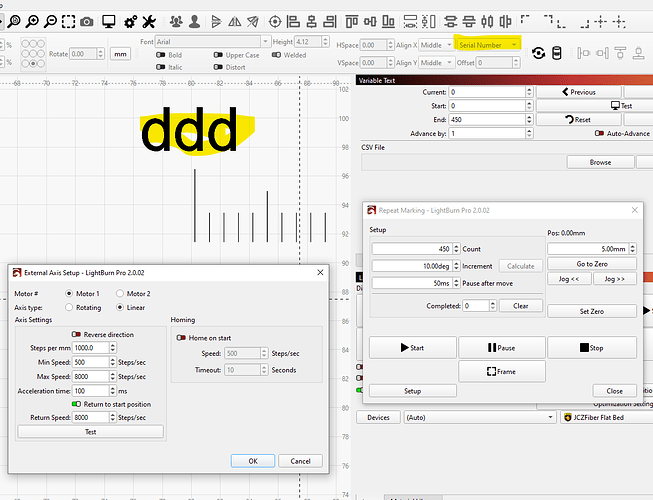The image size is (653, 500).
Task: Click the Steps per mm input field
Action: click(x=89, y=347)
